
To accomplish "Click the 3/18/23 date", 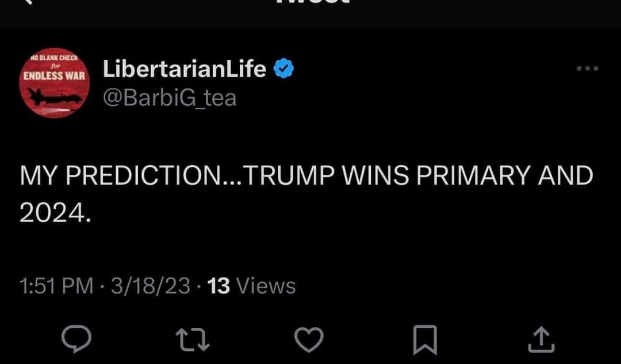I will click(x=151, y=286).
